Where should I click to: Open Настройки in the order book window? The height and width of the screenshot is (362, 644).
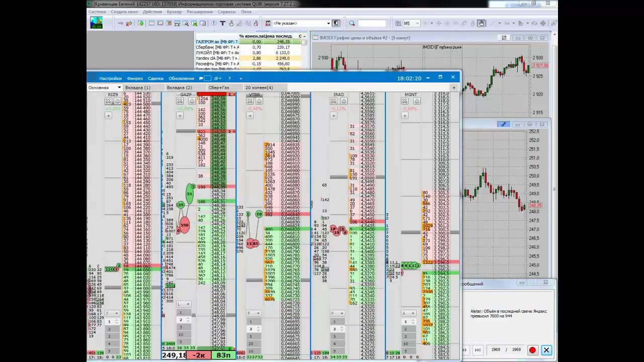tap(110, 78)
